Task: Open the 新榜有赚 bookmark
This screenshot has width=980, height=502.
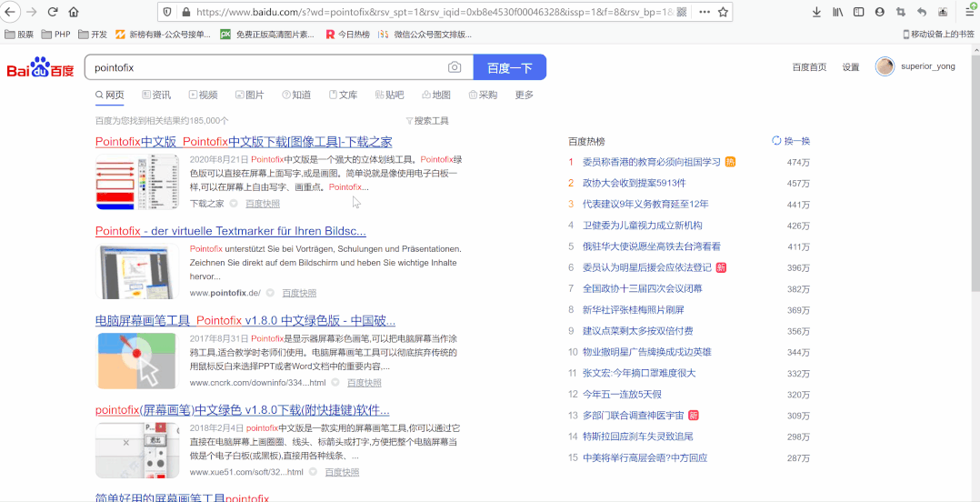Action: coord(163,35)
